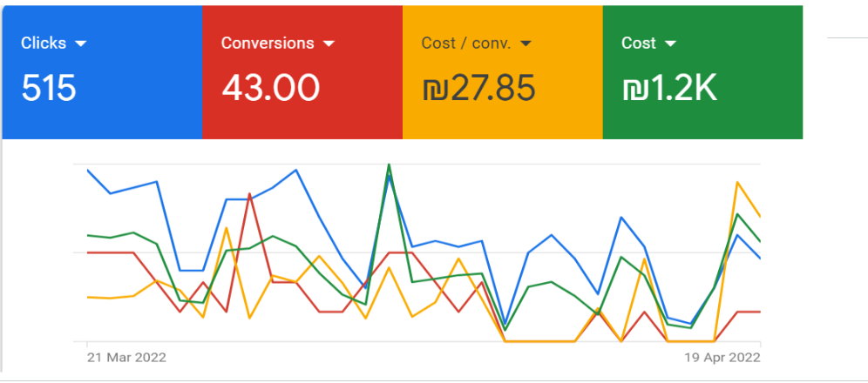Click the Conversions label text
The height and width of the screenshot is (383, 868).
tap(268, 44)
